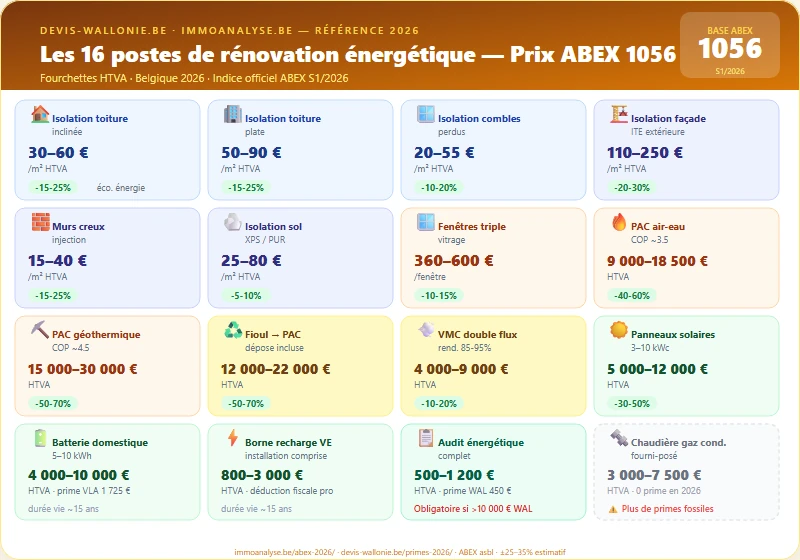The image size is (800, 560).
Task: Click the lightning bolt icon on Borne recharge VE
Action: 233,438
